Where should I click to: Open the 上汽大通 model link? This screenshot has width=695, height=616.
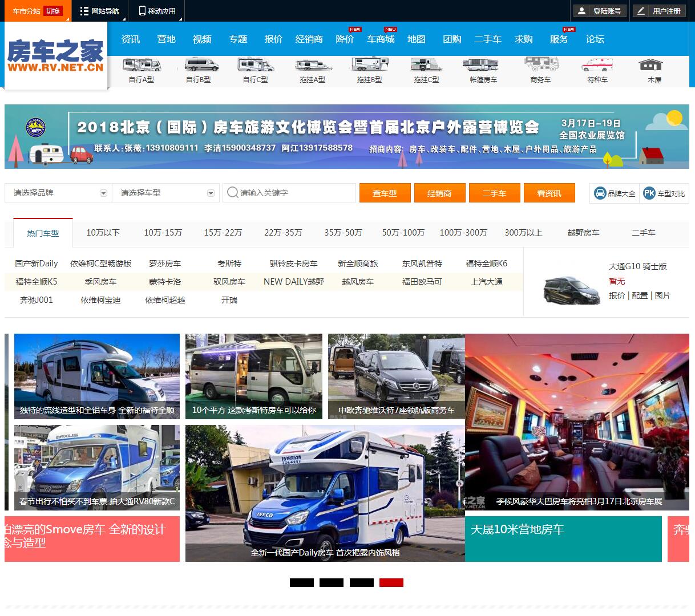click(487, 282)
